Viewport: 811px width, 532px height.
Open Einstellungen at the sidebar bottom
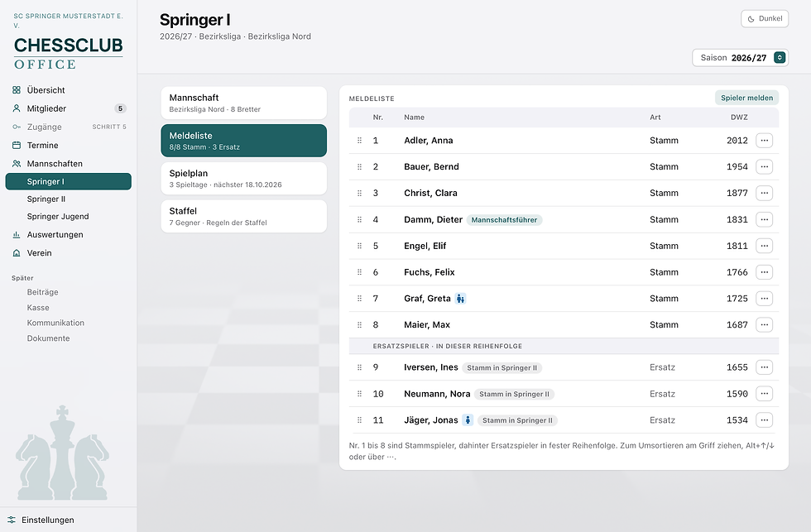pos(68,520)
